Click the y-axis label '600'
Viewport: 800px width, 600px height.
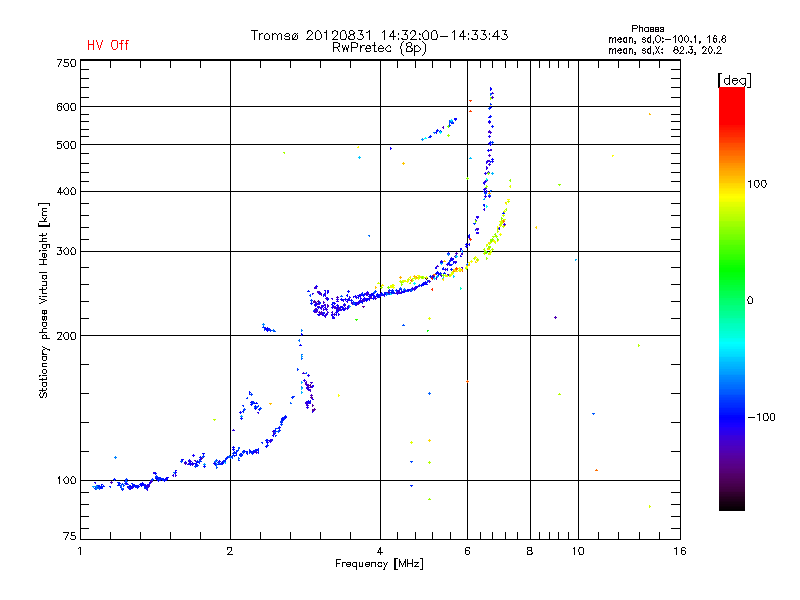[x=66, y=107]
